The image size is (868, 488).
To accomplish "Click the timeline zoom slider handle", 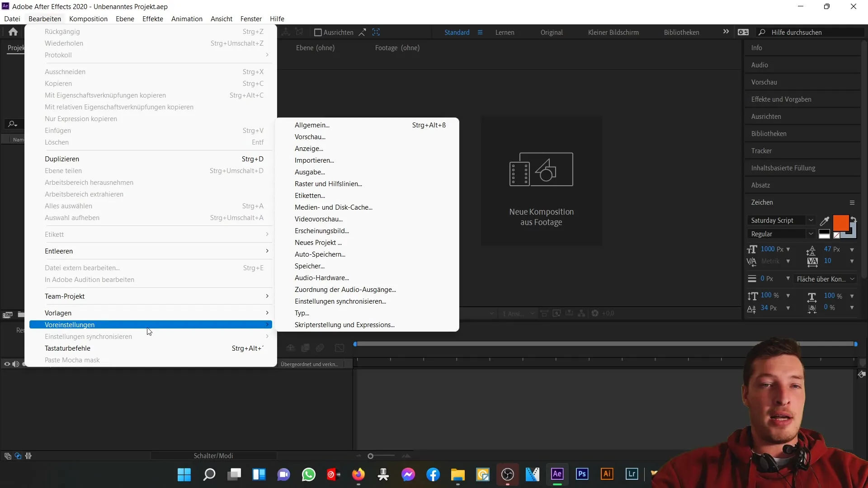I will click(x=370, y=456).
